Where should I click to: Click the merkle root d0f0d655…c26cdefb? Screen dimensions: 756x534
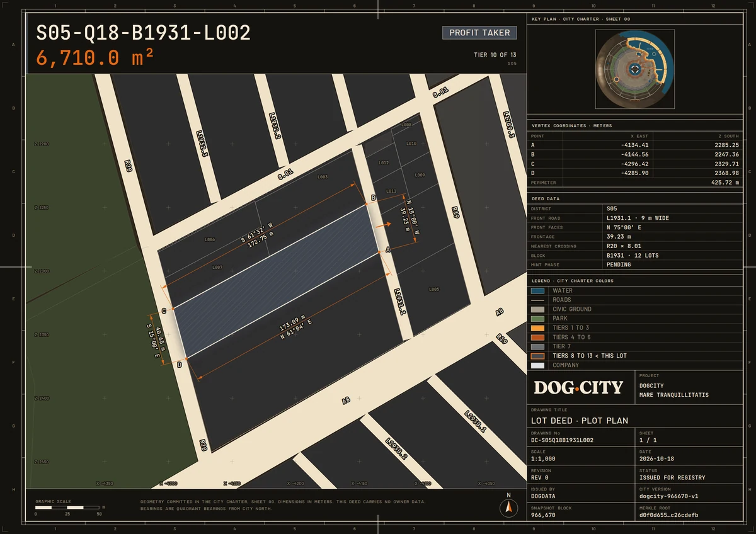tap(668, 515)
